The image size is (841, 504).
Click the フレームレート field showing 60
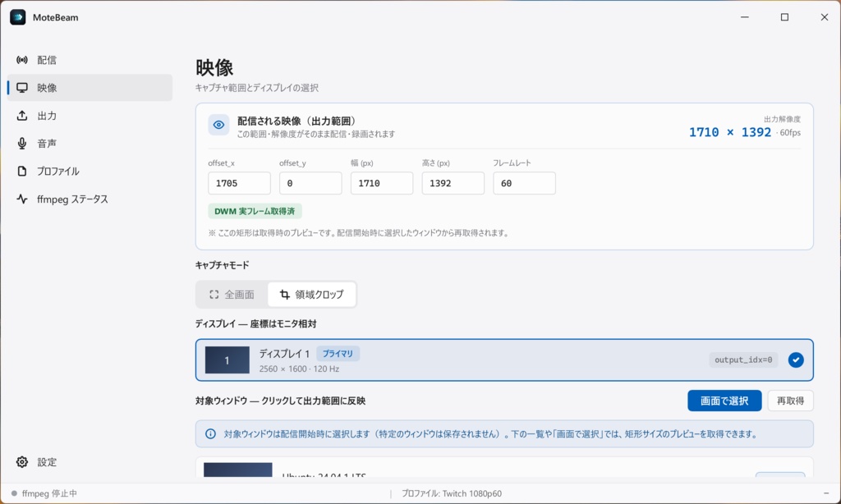(x=525, y=183)
